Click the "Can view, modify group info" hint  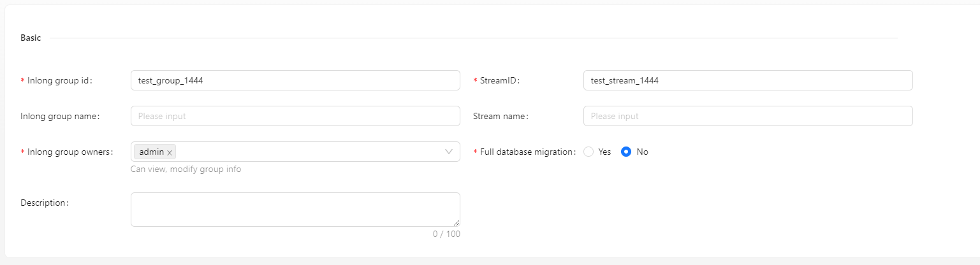186,169
